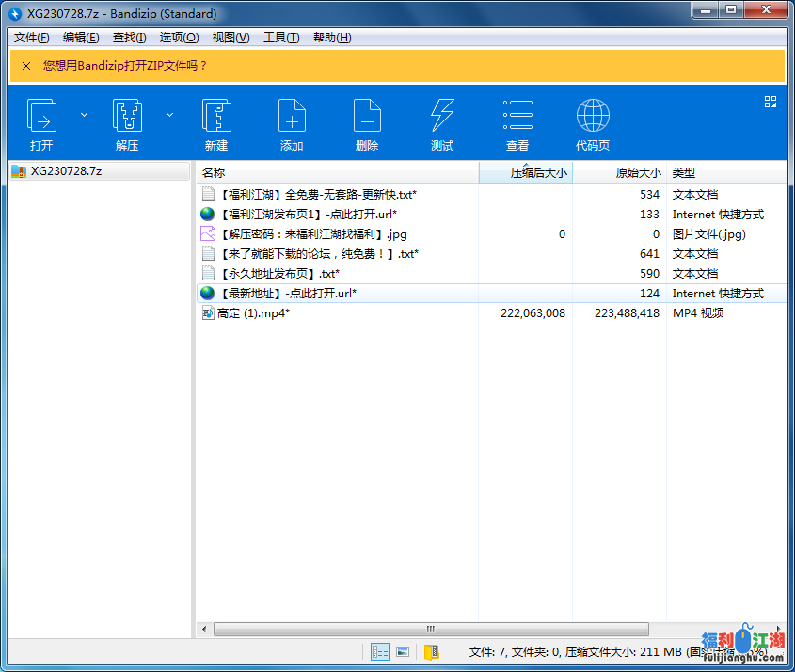The height and width of the screenshot is (672, 795).
Task: Click the 代码页 (Code page) globe icon
Action: click(593, 117)
